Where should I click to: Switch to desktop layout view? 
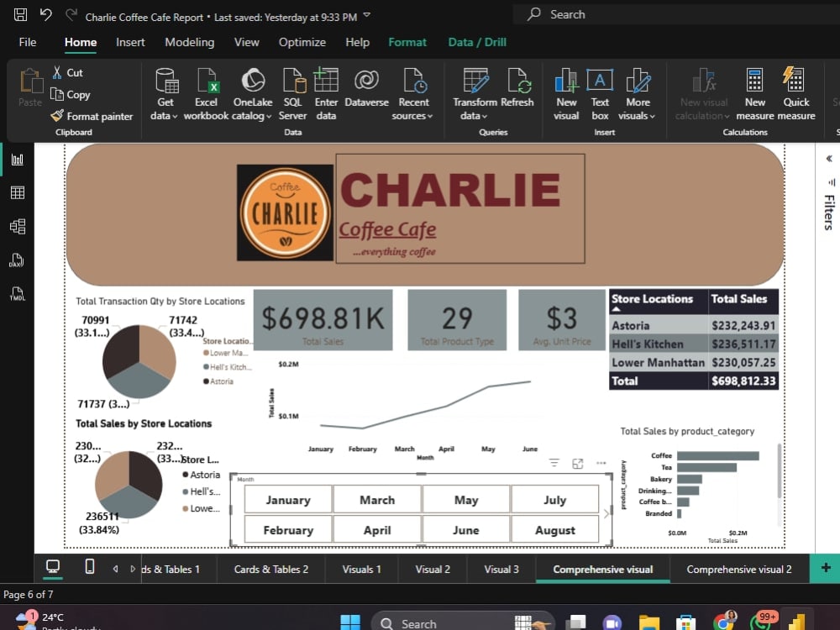(53, 567)
